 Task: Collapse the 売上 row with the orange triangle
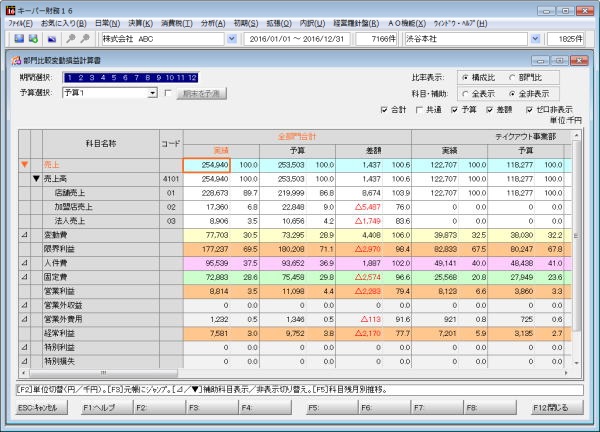click(24, 165)
